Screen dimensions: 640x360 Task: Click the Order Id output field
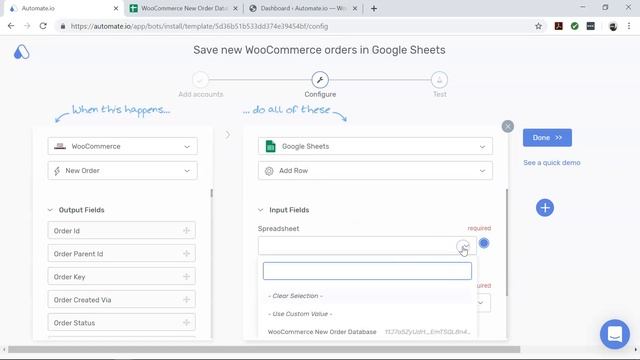pos(122,231)
